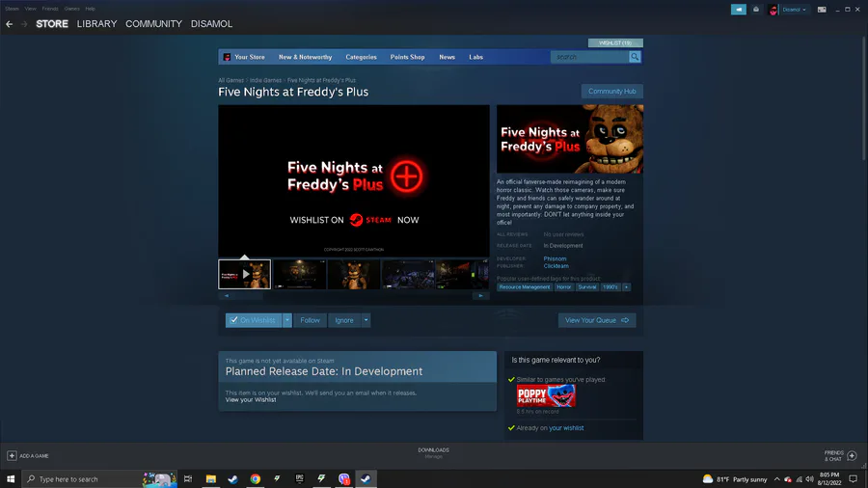The height and width of the screenshot is (488, 868).
Task: Click the add tag plus button
Action: [x=626, y=287]
